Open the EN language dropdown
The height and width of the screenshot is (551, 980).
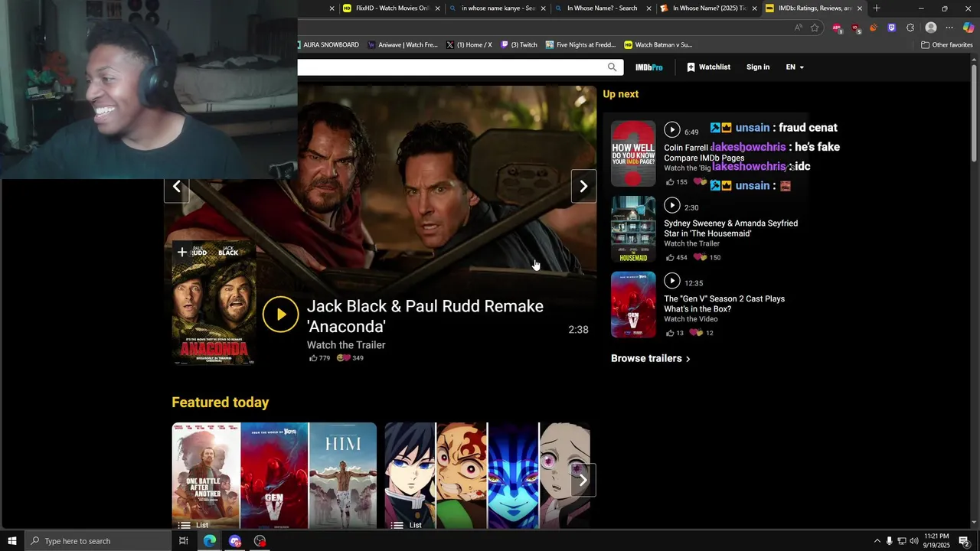pyautogui.click(x=795, y=67)
